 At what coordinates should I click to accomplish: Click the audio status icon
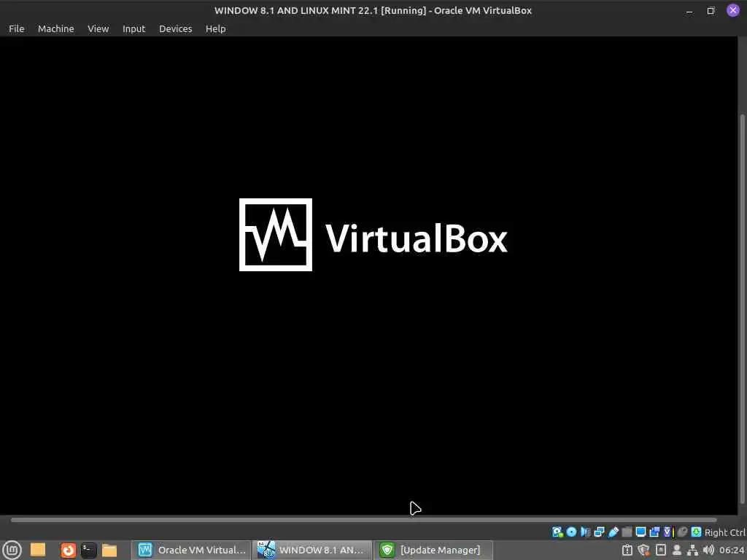point(586,532)
